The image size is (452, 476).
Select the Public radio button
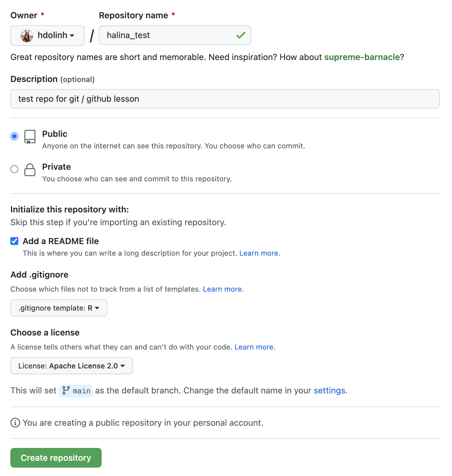point(14,136)
